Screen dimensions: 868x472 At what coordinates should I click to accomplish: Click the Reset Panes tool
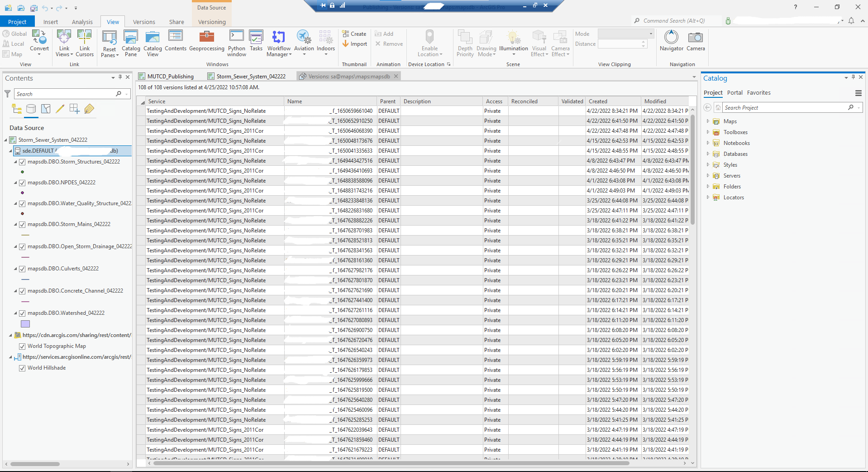point(109,43)
